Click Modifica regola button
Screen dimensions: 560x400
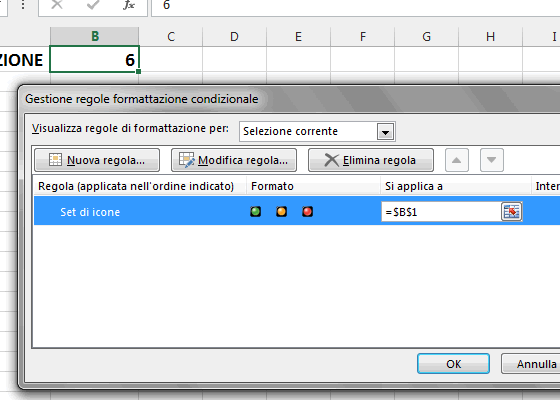pos(234,160)
